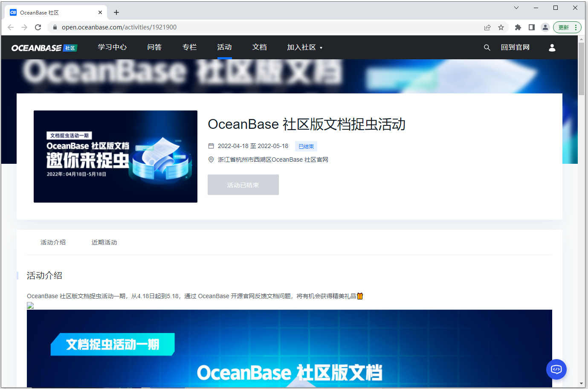This screenshot has height=389, width=588.
Task: Click the share page icon in address bar
Action: [487, 27]
